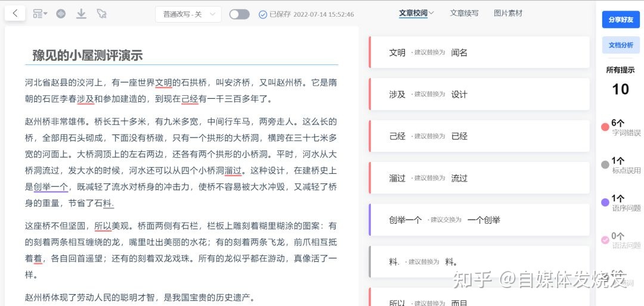Click the underlined word 涉及 in the article
644x306 pixels.
tap(85, 99)
